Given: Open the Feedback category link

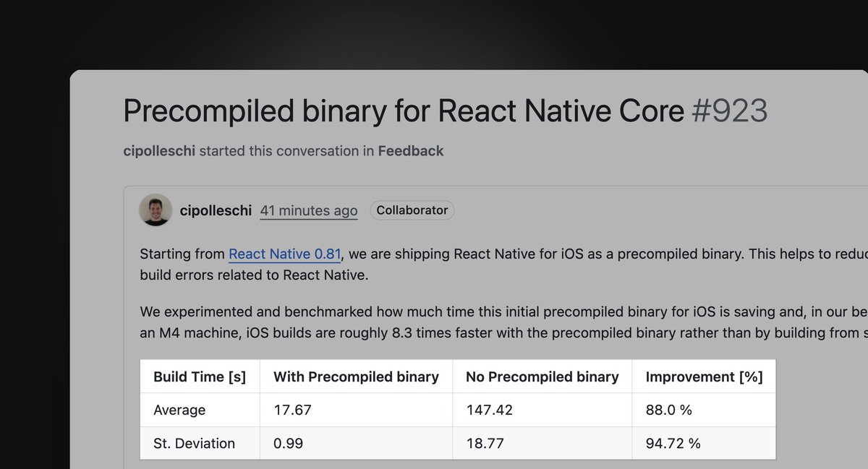Looking at the screenshot, I should [x=411, y=151].
